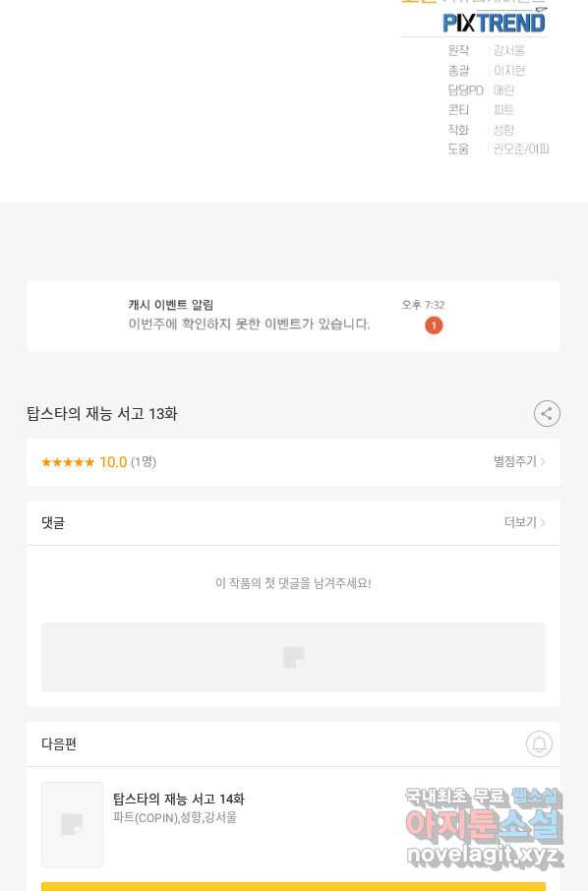Open the red unread badge on event alert
This screenshot has width=588, height=891.
tap(434, 326)
